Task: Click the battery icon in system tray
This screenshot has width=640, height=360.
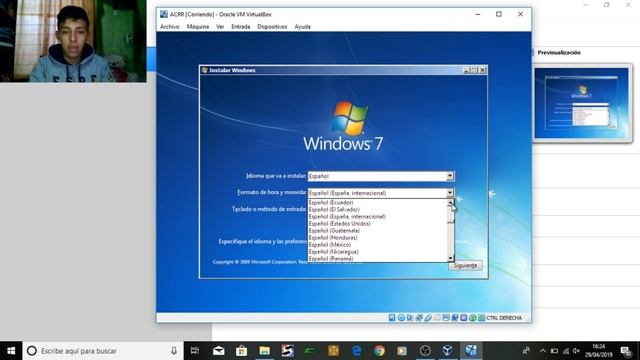Action: [x=554, y=351]
